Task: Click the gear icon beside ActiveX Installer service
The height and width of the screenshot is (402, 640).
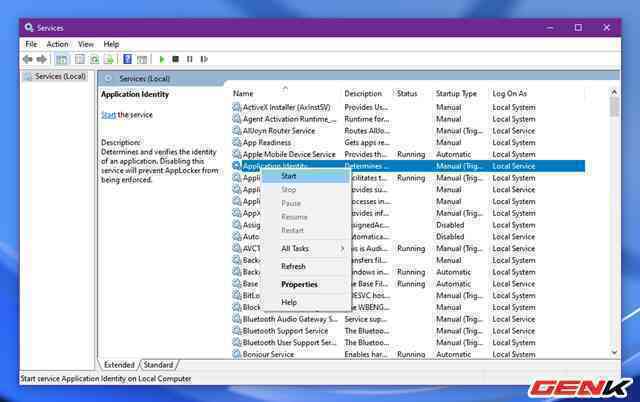Action: tap(237, 107)
